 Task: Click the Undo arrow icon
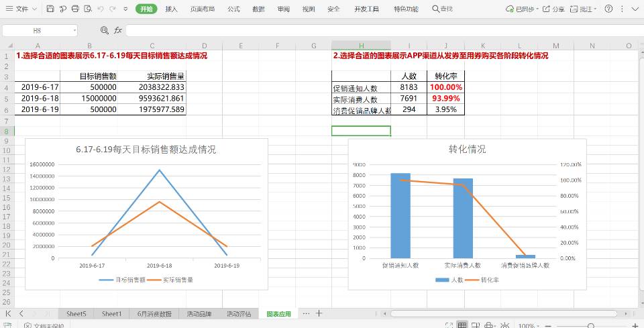(101, 9)
